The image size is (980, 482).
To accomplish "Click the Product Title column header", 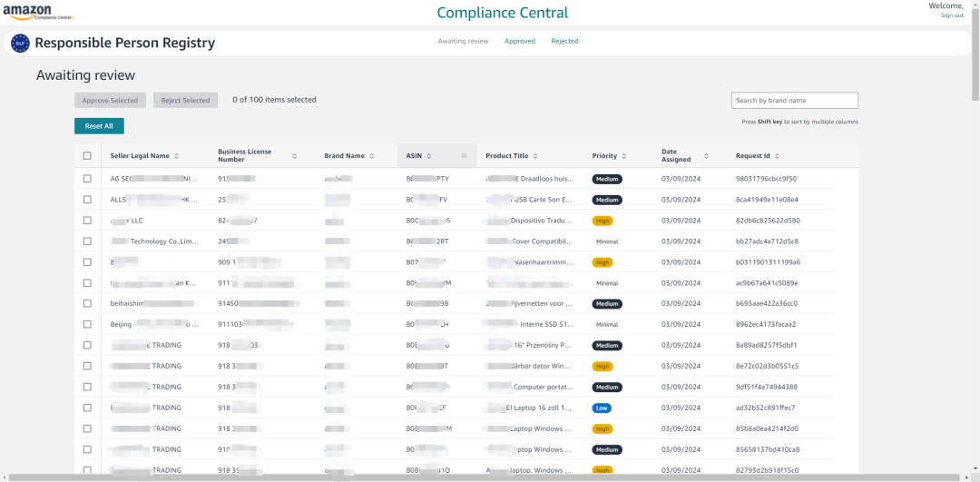I will coord(507,156).
